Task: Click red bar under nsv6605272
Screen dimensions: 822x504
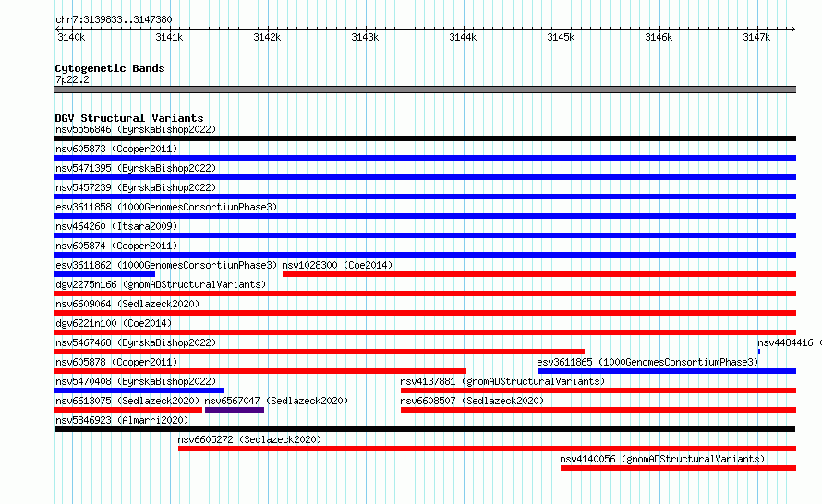Action: [487, 449]
